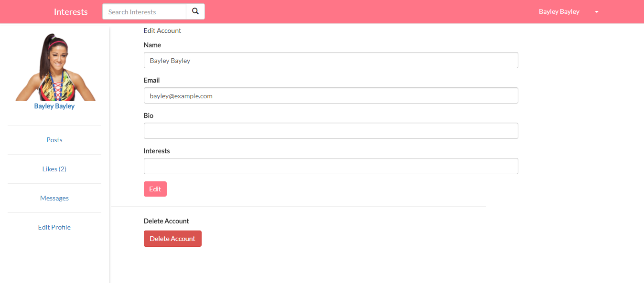
Task: Expand the user menu caret arrow
Action: (597, 12)
